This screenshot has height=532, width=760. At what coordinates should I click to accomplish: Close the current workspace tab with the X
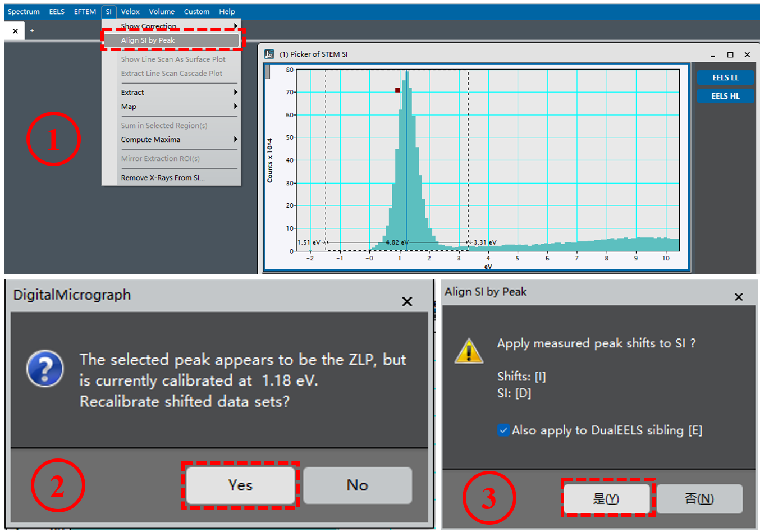15,31
